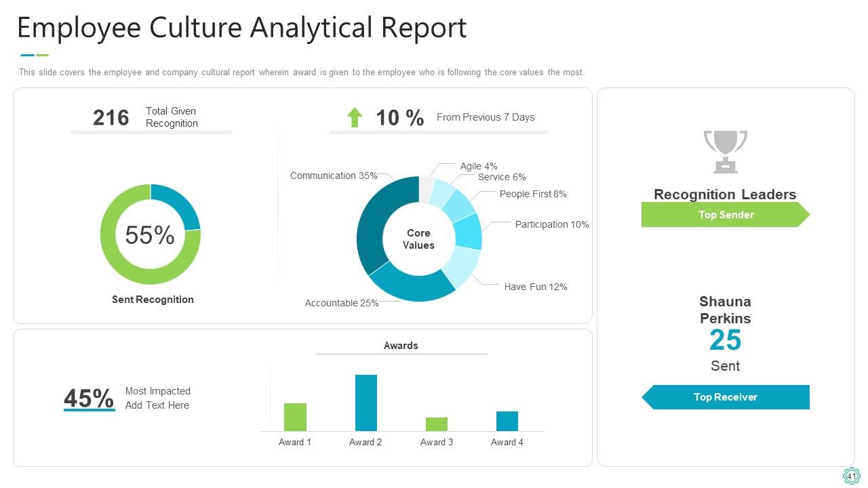The height and width of the screenshot is (488, 868).
Task: Select the People First 8% label
Action: point(533,194)
